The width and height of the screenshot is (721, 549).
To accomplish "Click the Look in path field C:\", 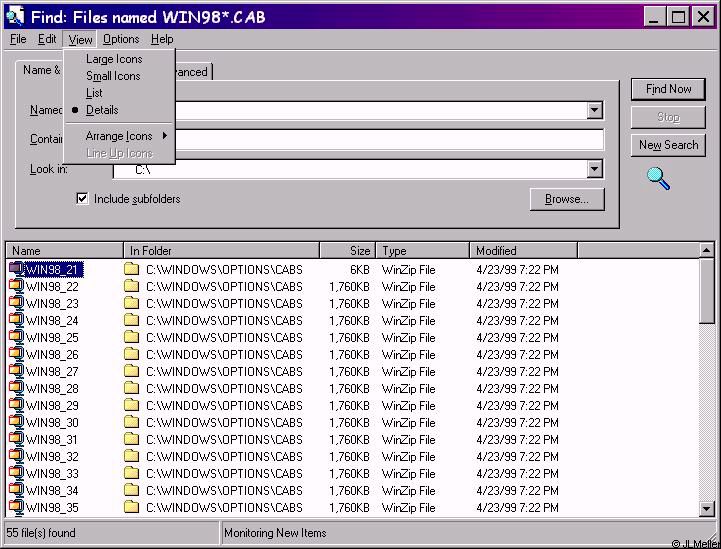I will pyautogui.click(x=351, y=169).
